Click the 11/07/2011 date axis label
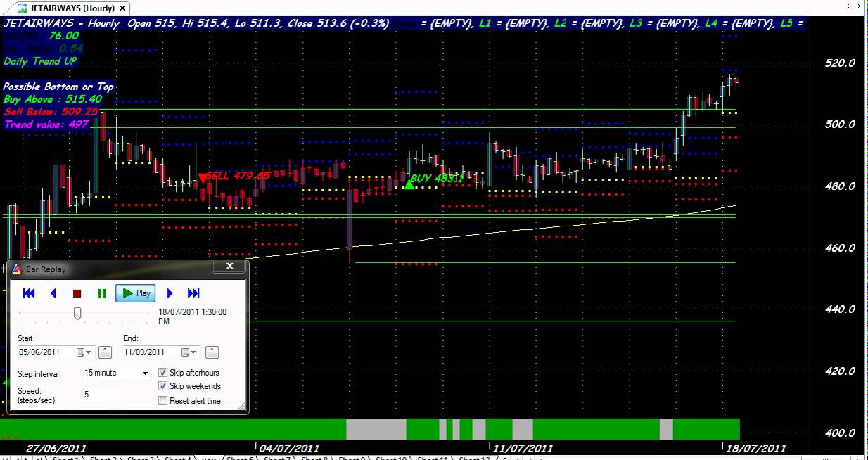The image size is (868, 460). click(523, 448)
